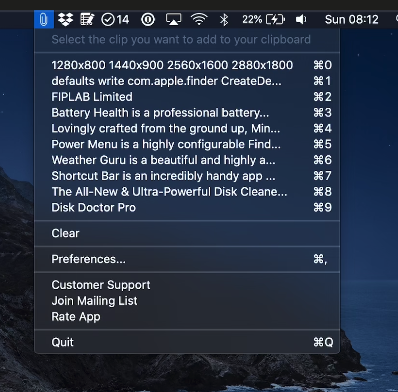Viewport: 398px width, 392px height.
Task: Click Join Mailing List
Action: (187, 301)
